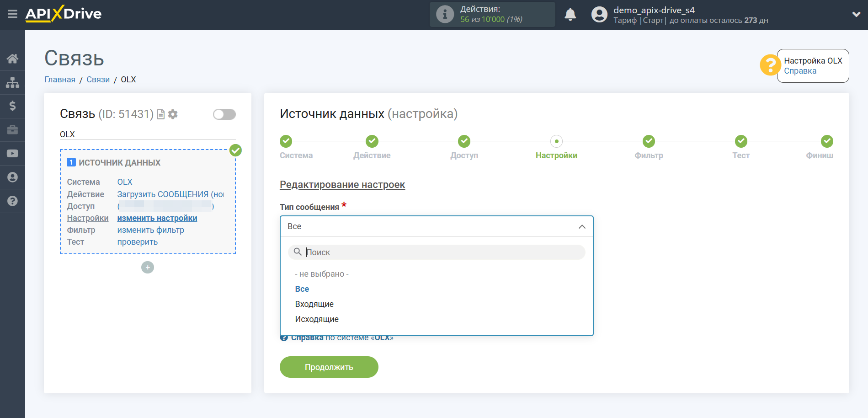
Task: Add a new block with plus icon
Action: coord(148,268)
